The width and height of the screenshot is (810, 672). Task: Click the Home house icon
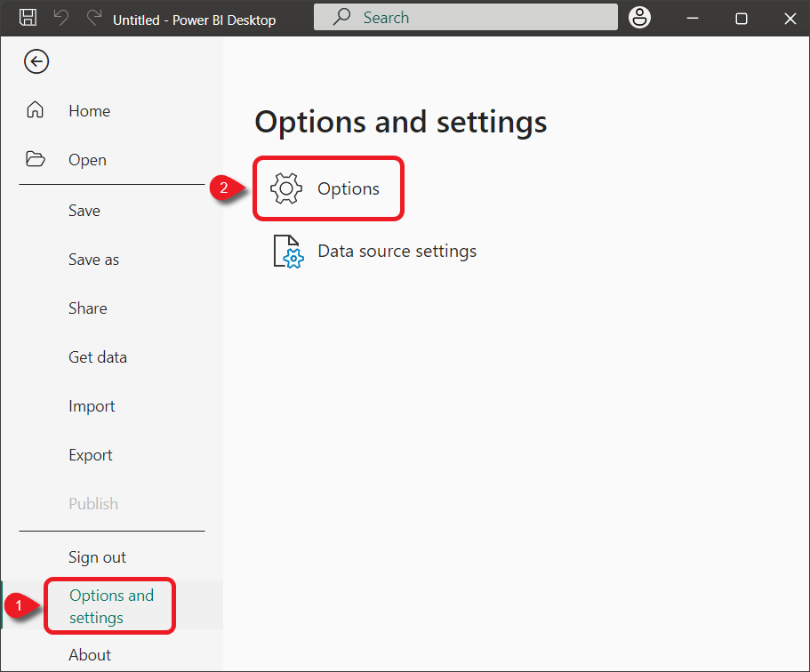(x=36, y=110)
